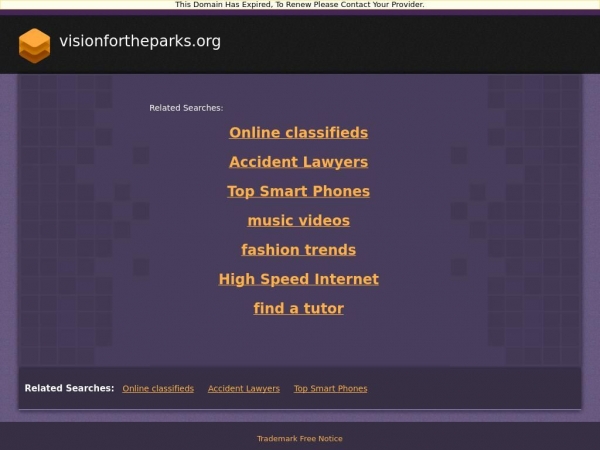
Task: Open Top Smart Phones in the bottom bar
Action: click(x=331, y=388)
